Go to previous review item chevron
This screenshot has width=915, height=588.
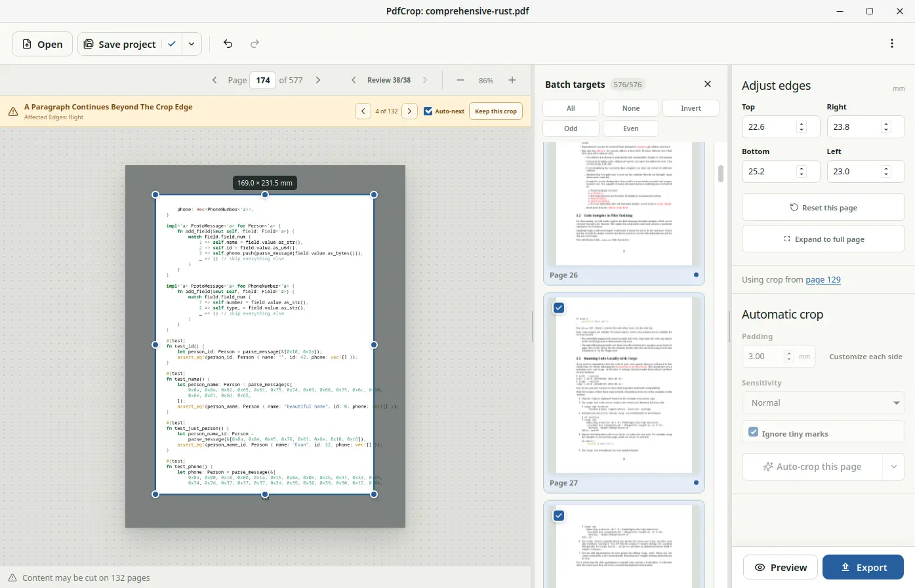354,80
